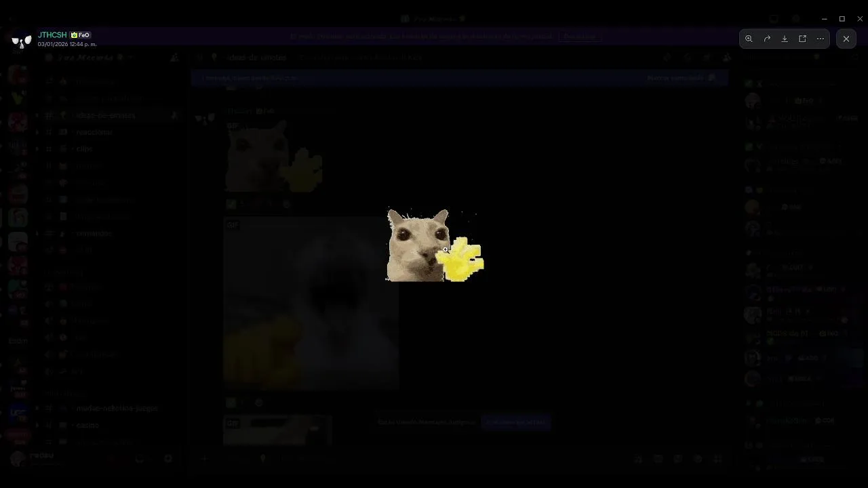Maximize the Discord window

[x=842, y=19]
